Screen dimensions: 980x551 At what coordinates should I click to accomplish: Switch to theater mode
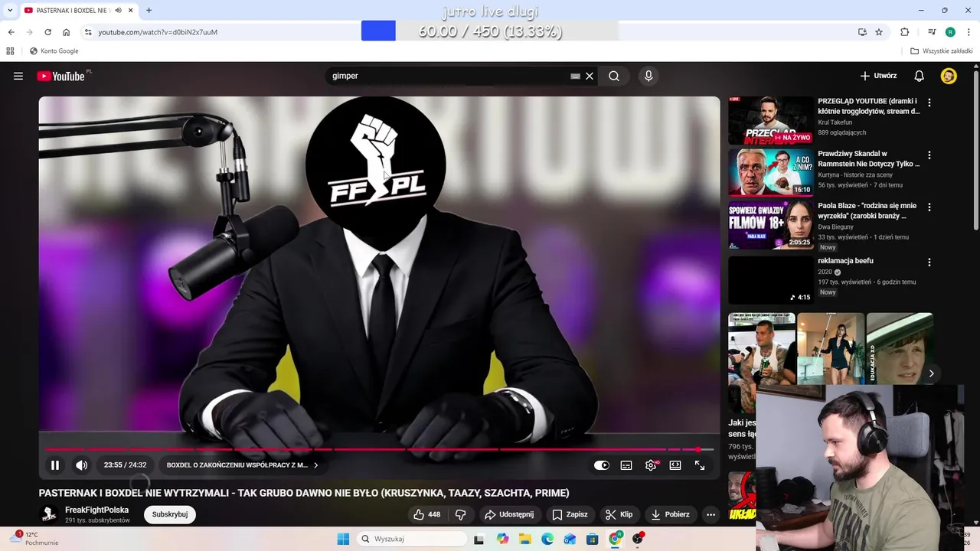[675, 465]
